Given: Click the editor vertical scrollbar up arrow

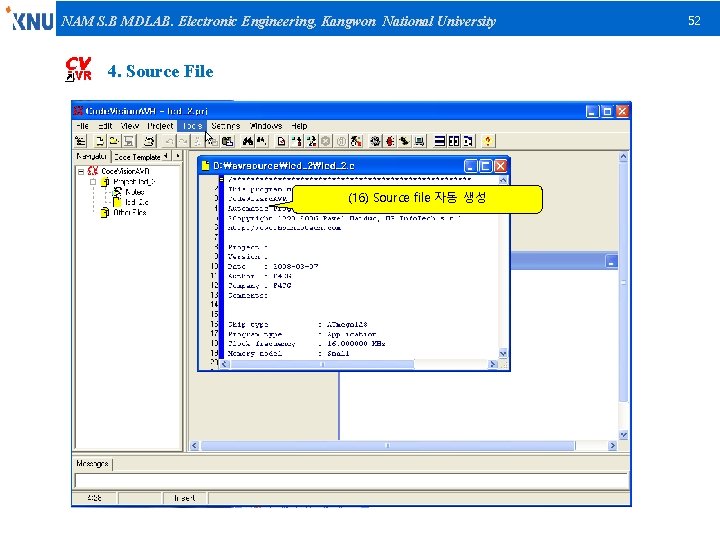Looking at the screenshot, I should tap(503, 180).
